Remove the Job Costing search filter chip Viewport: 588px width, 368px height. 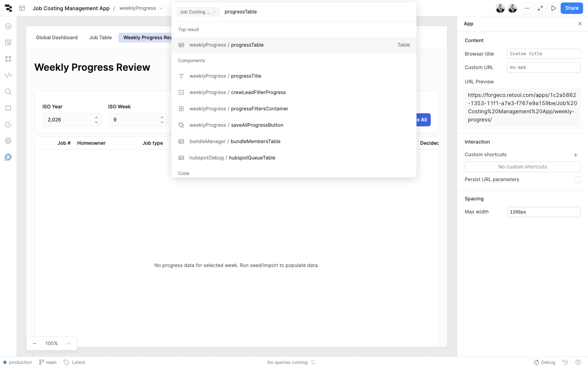click(214, 12)
